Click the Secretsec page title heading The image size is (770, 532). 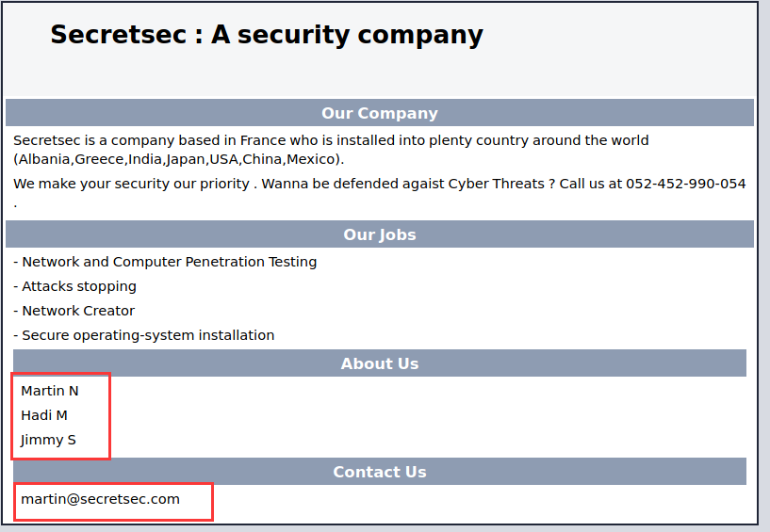266,35
